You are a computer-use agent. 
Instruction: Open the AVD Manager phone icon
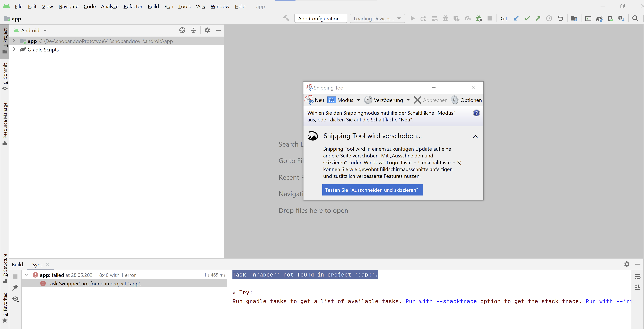point(610,19)
